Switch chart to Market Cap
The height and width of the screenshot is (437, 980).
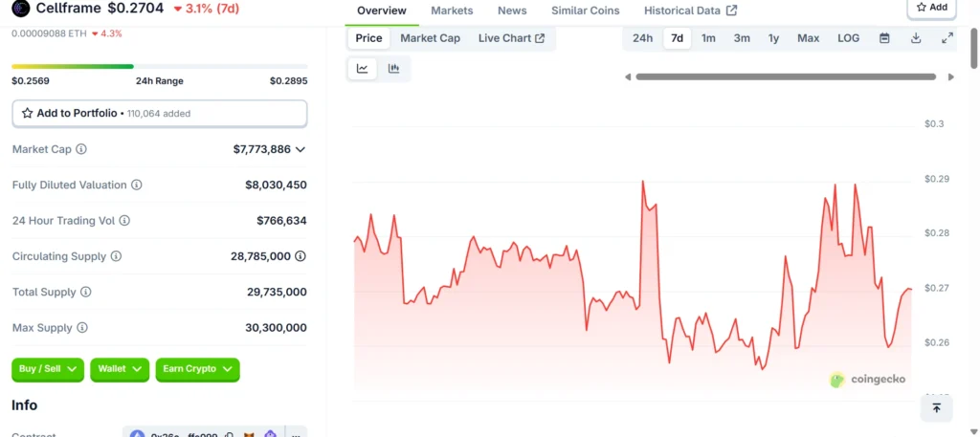tap(430, 38)
